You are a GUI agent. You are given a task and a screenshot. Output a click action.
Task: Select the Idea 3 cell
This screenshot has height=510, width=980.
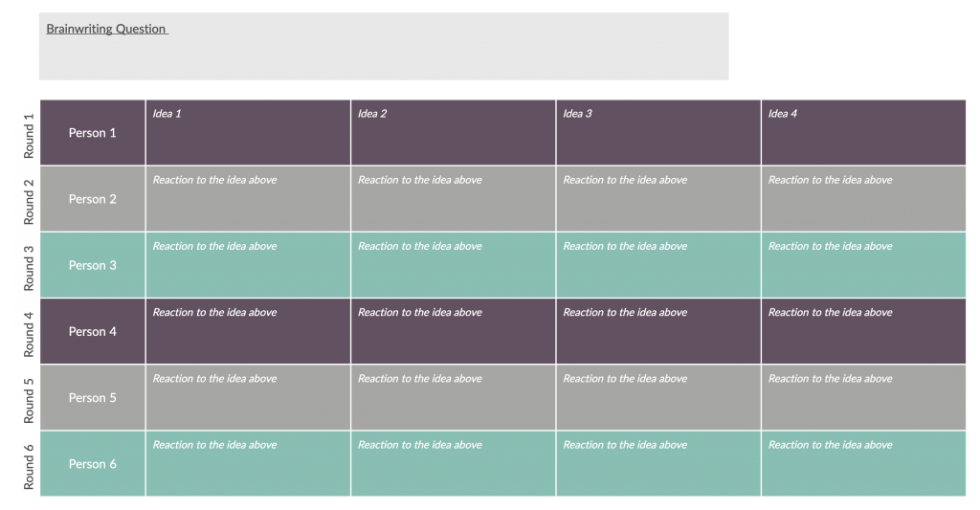tap(658, 132)
